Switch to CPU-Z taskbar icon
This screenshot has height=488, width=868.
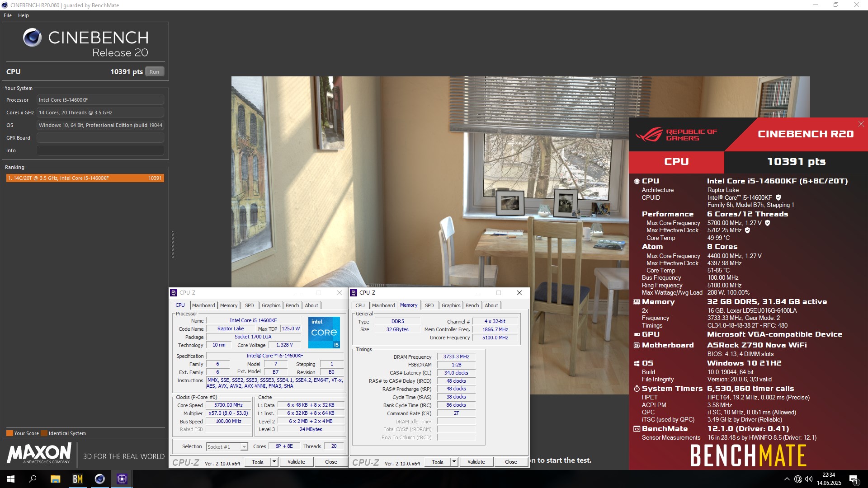122,479
